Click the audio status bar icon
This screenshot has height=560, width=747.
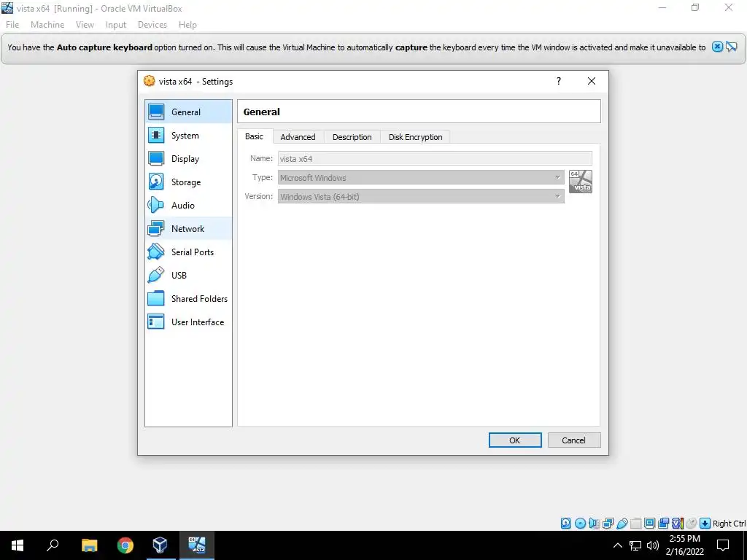tap(594, 524)
